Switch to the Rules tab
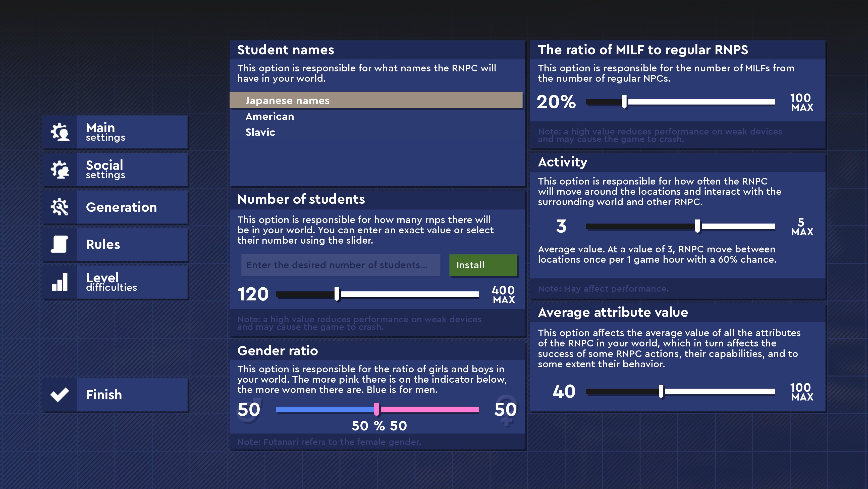The image size is (868, 489). (115, 244)
